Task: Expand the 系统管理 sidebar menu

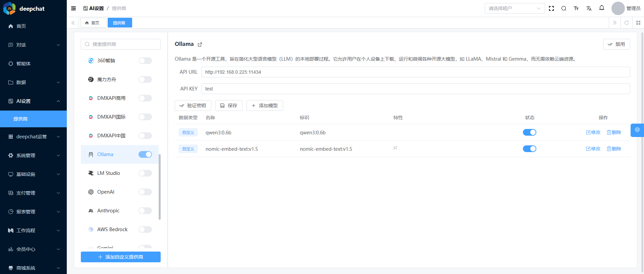Action: click(34, 155)
